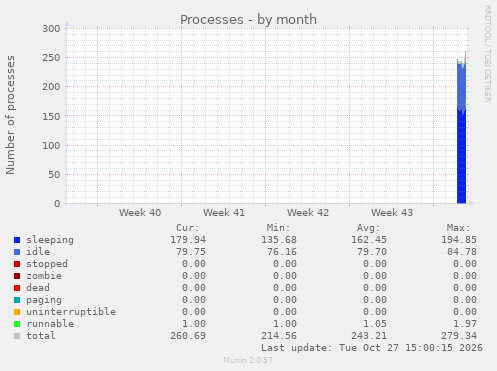Image resolution: width=497 pixels, height=371 pixels.
Task: Click the 'Week 41' x-axis label
Action: click(x=224, y=213)
